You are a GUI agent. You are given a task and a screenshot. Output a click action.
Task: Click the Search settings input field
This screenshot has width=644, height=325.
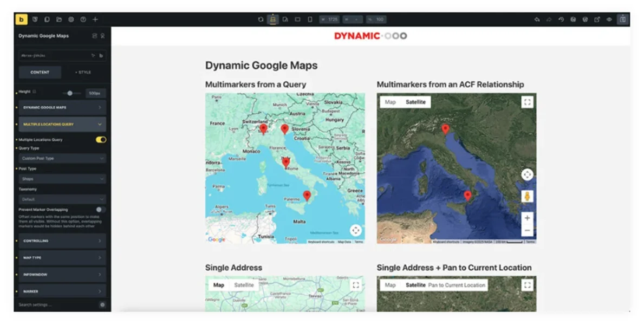pyautogui.click(x=57, y=305)
